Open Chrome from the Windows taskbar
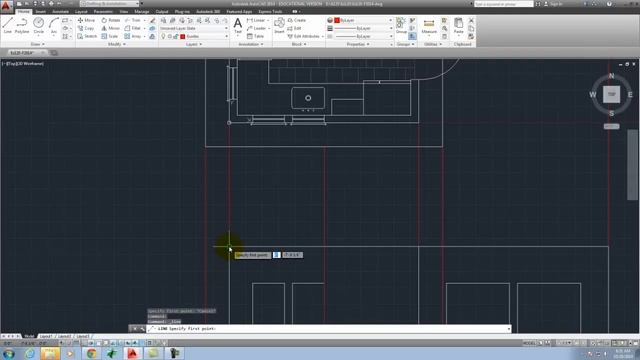This screenshot has width=640, height=360. tap(91, 353)
